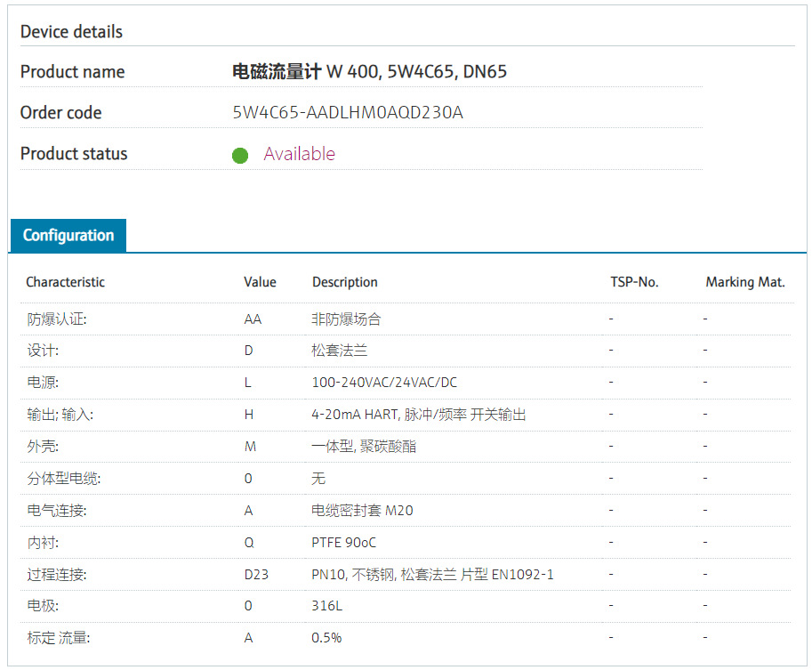Select description 一体型, 聚碳酸酯
The image size is (812, 670).
(x=364, y=446)
